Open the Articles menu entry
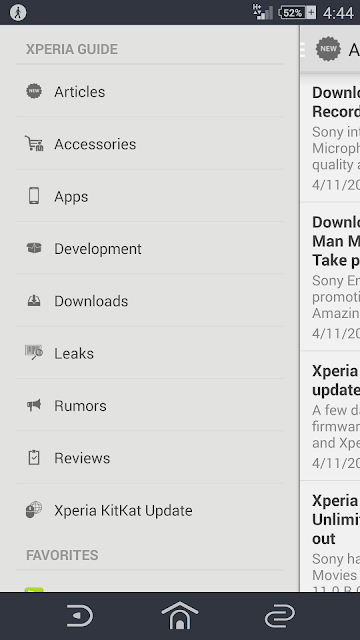360x640 pixels. (150, 91)
